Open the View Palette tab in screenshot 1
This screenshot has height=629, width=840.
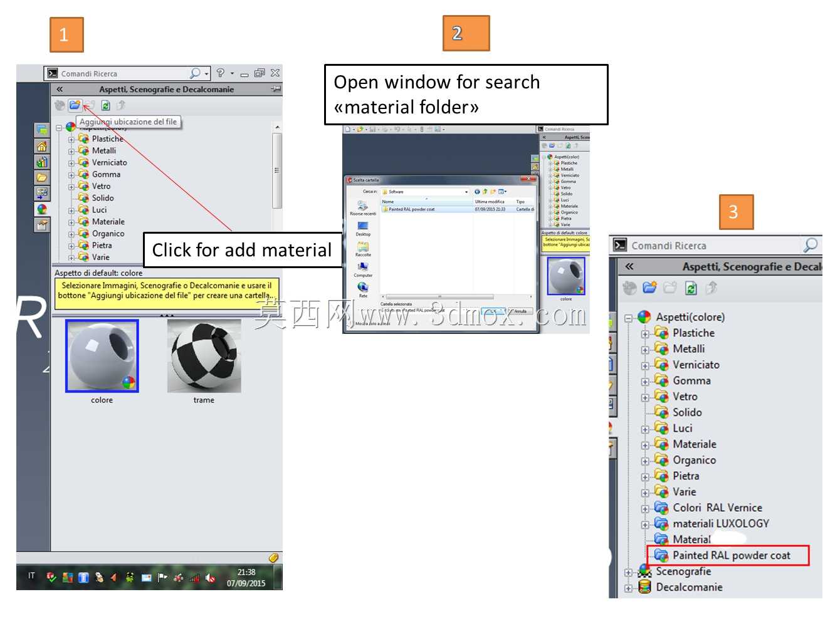[42, 193]
